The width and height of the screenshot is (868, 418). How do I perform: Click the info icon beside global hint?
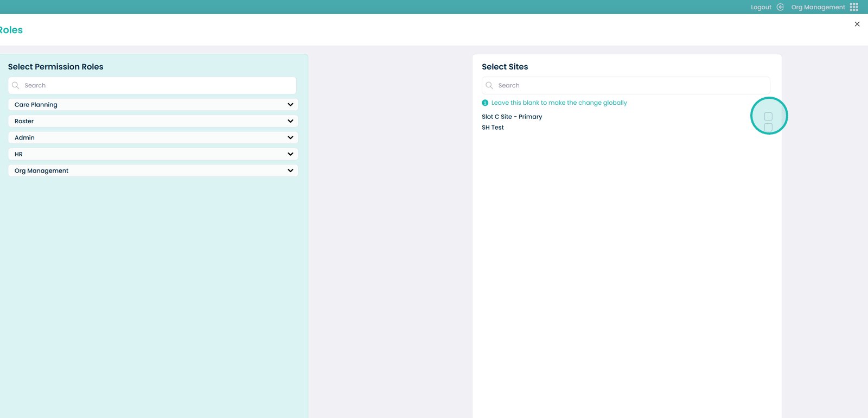point(485,103)
